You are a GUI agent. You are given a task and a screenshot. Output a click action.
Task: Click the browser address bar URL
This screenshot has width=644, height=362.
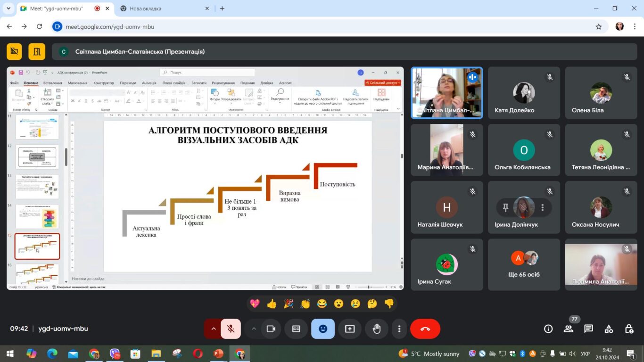(x=110, y=27)
